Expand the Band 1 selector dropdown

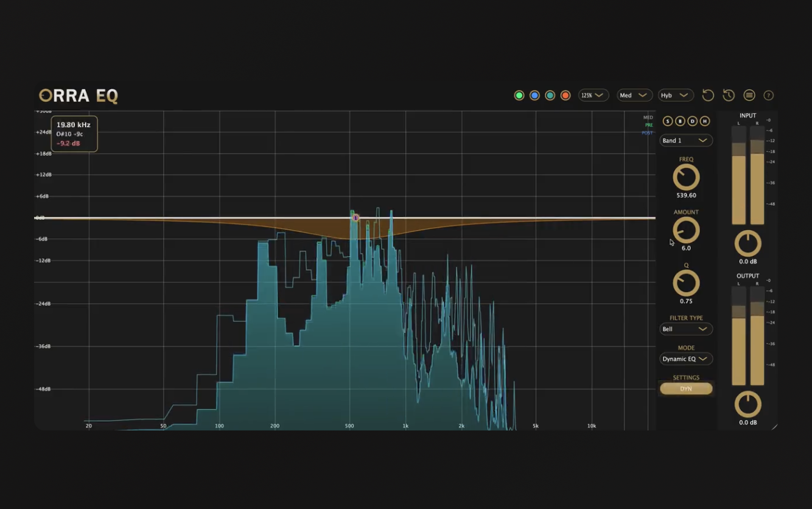pyautogui.click(x=686, y=141)
